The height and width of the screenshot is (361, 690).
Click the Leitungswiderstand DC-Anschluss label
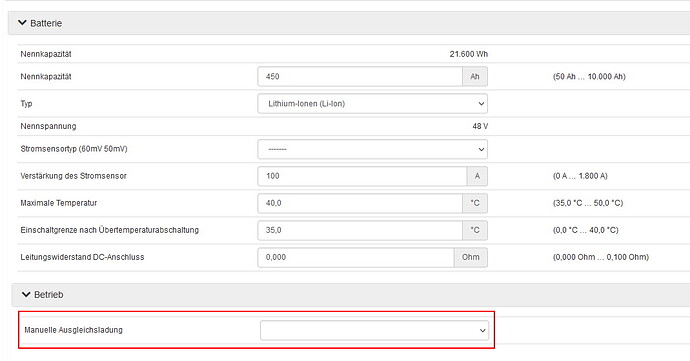point(82,257)
